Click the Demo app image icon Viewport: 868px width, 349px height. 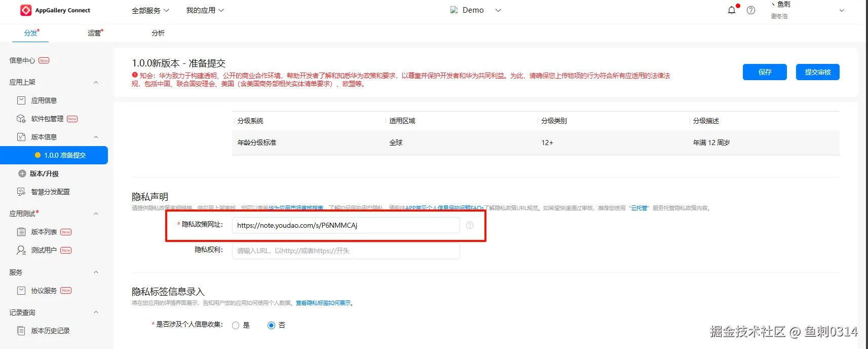coord(454,10)
